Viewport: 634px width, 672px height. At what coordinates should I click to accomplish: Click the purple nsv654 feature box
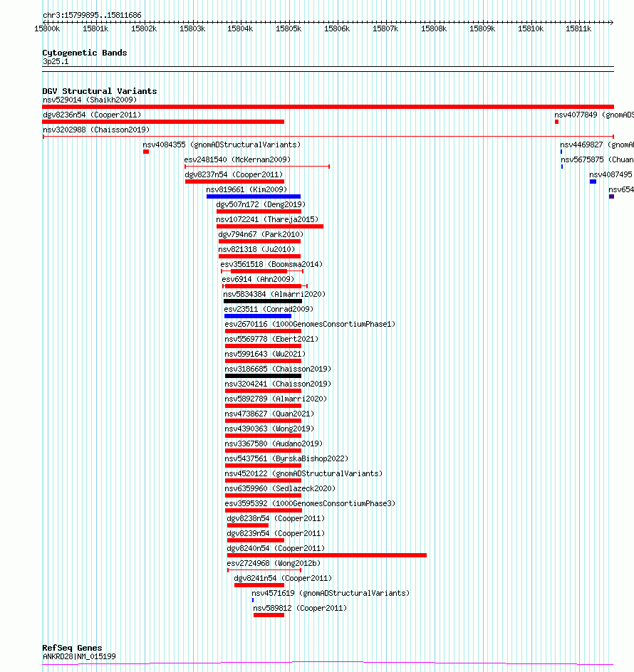coord(612,196)
